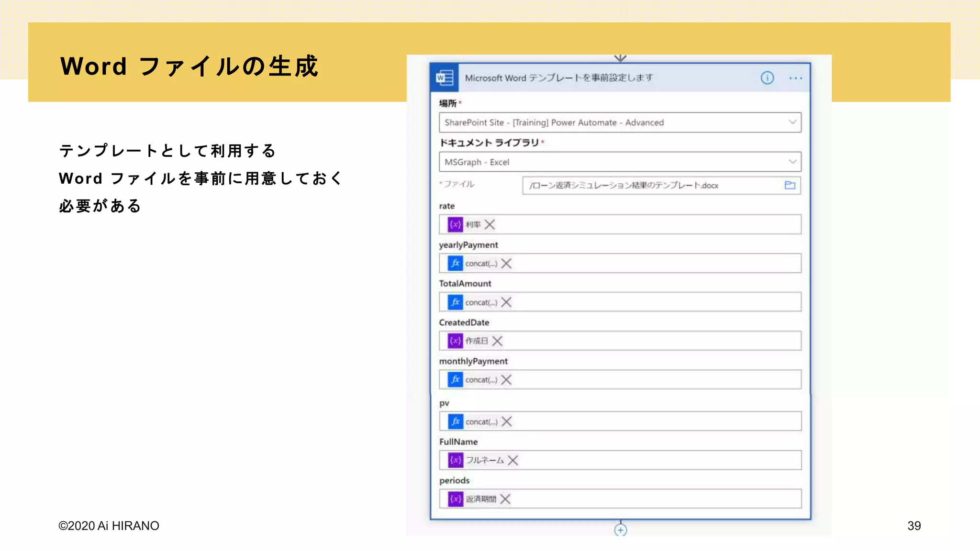980x551 pixels.
Task: Add a new step with plus icon below action
Action: coord(620,530)
